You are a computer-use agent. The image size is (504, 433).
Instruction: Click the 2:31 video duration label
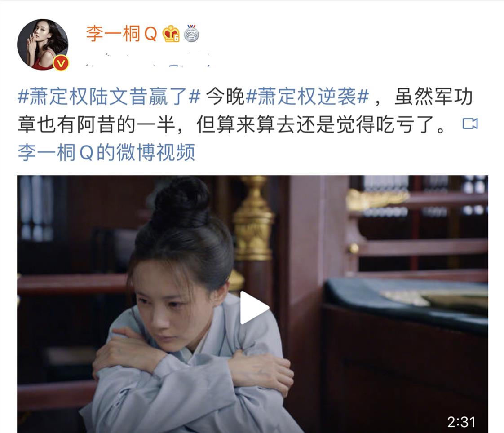pyautogui.click(x=461, y=422)
